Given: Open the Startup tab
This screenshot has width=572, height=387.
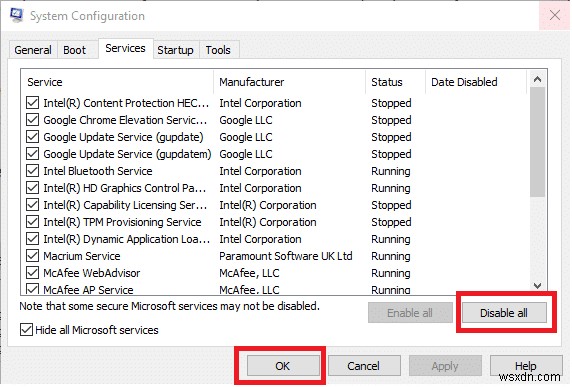Looking at the screenshot, I should (175, 50).
